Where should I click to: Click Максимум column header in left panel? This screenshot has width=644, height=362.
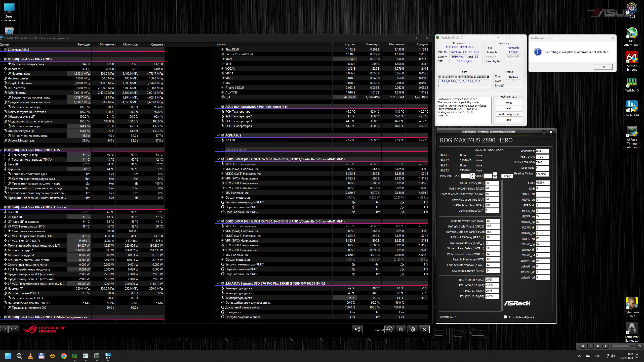pyautogui.click(x=131, y=44)
